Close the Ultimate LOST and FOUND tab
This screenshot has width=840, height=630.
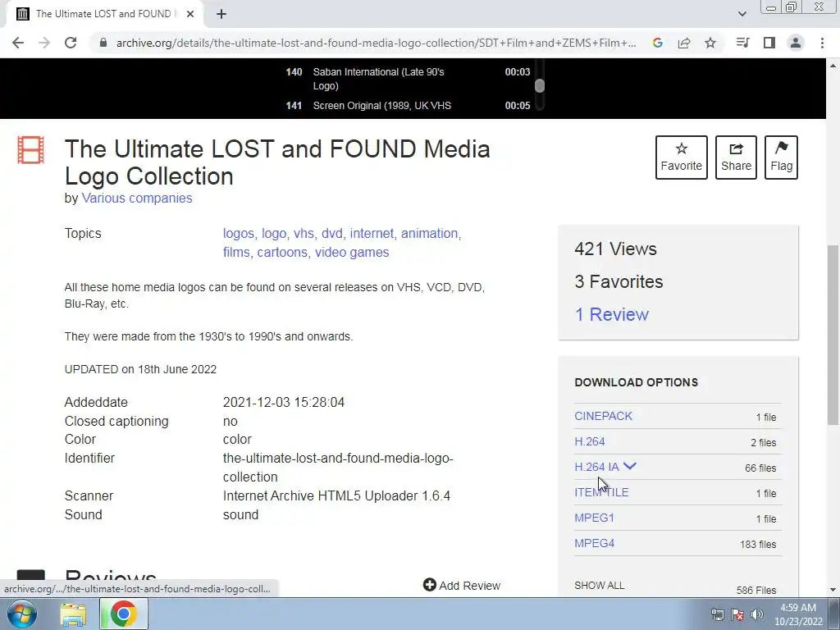tap(190, 14)
